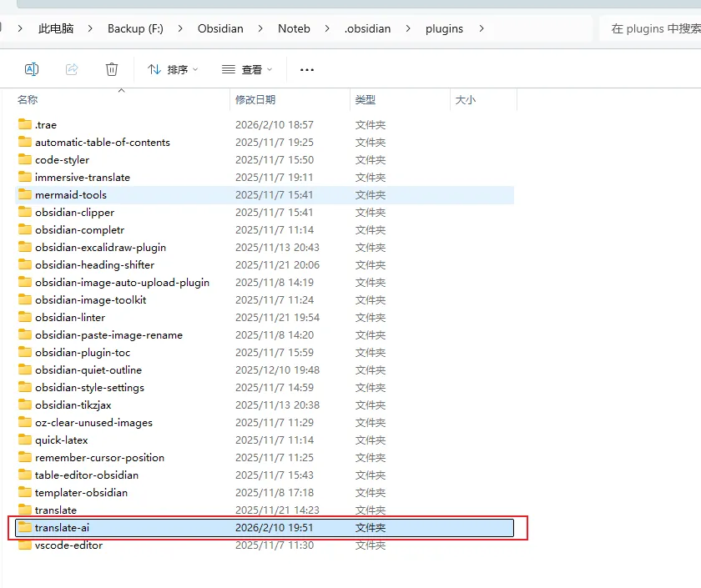Click 文件夹 type cell of code-styler row
The height and width of the screenshot is (588, 701).
click(x=371, y=160)
